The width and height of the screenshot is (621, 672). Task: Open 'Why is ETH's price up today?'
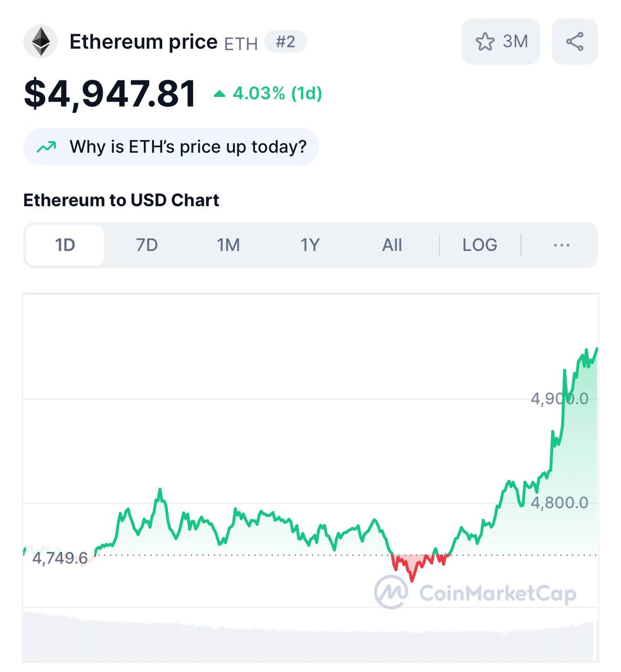coord(187,147)
